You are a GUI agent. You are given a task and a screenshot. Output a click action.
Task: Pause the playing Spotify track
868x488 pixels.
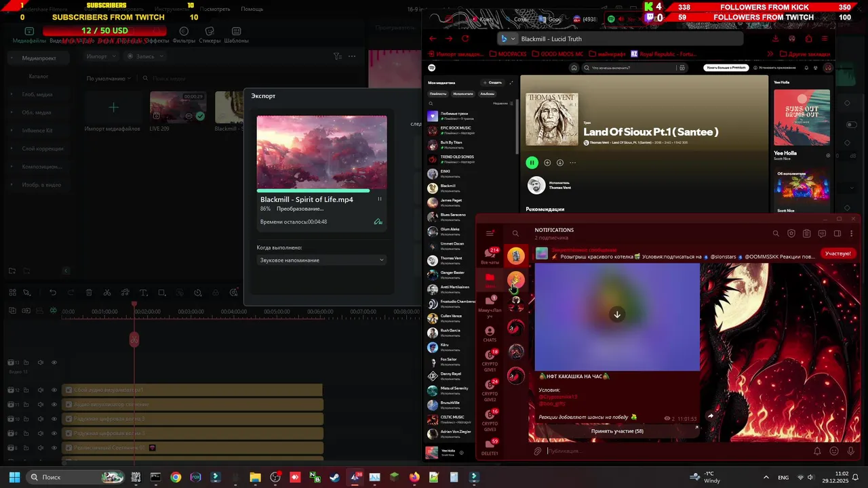(532, 163)
